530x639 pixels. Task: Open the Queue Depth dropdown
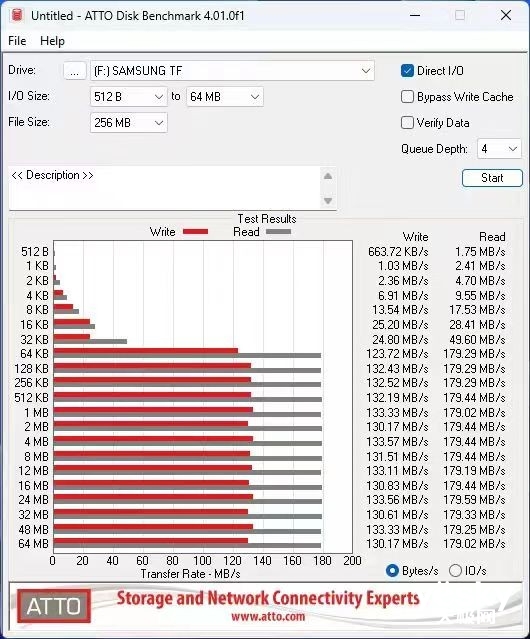(x=499, y=149)
